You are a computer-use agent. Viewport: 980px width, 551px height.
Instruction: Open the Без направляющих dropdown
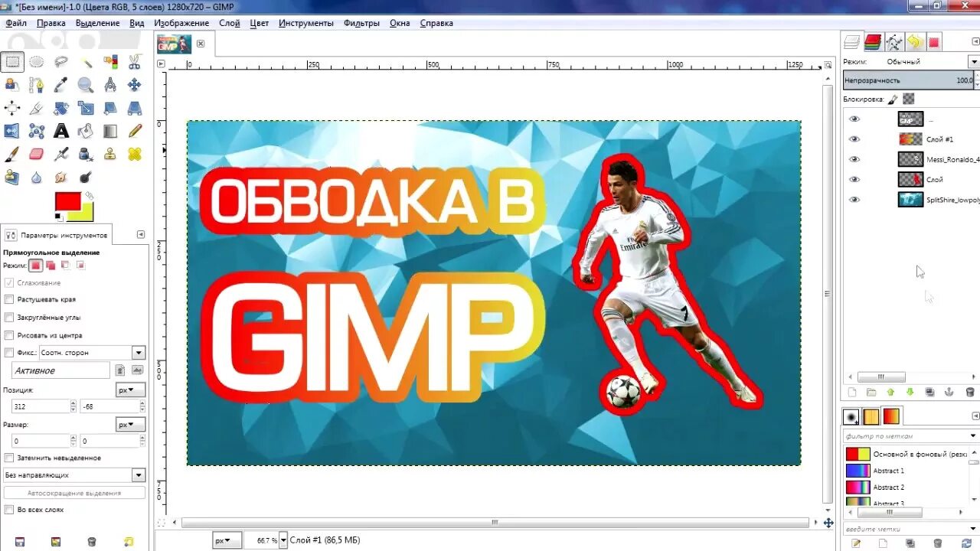click(x=73, y=475)
